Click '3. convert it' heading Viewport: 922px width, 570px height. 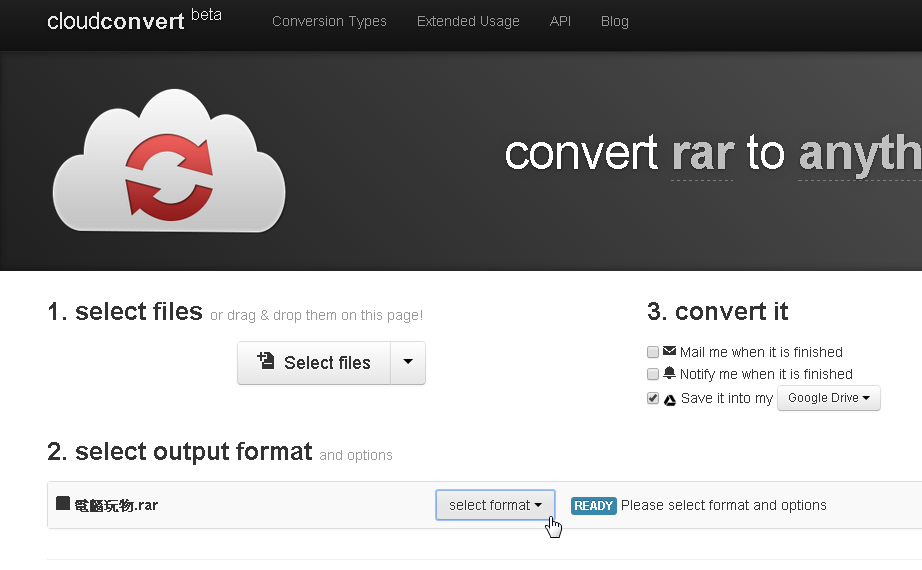[717, 312]
